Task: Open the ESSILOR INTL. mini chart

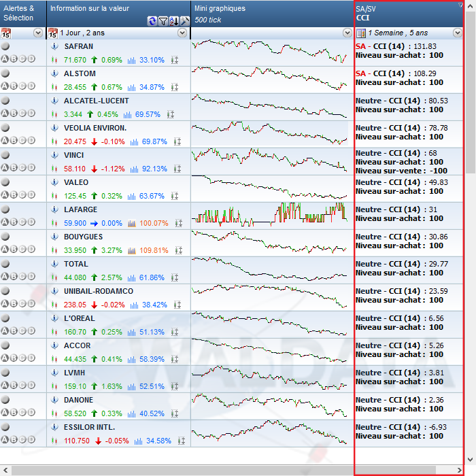Action: [269, 432]
